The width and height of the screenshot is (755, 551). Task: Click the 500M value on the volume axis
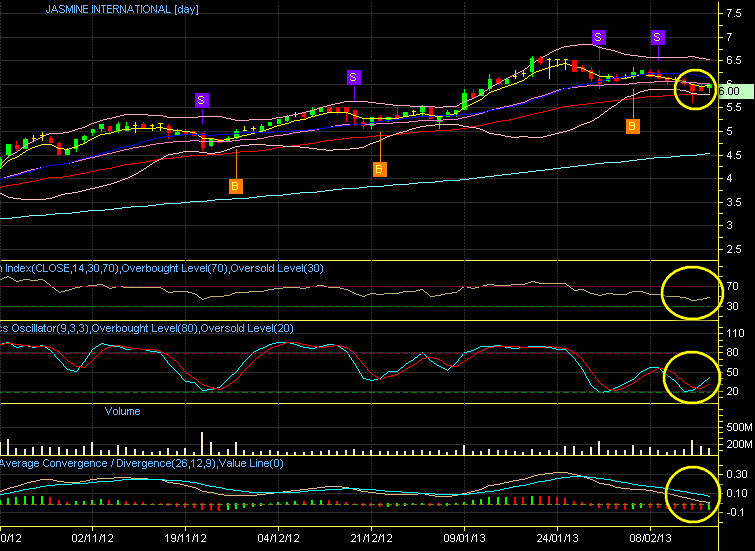pos(739,427)
